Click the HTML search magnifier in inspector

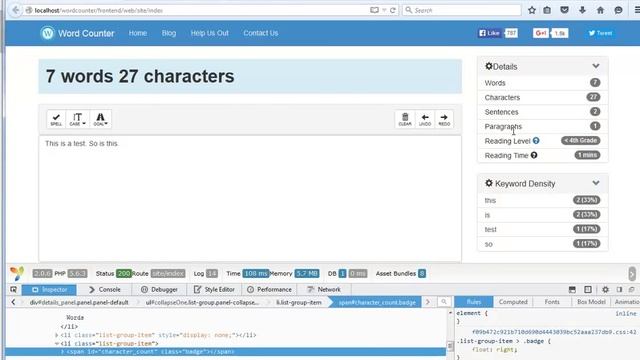pos(444,302)
